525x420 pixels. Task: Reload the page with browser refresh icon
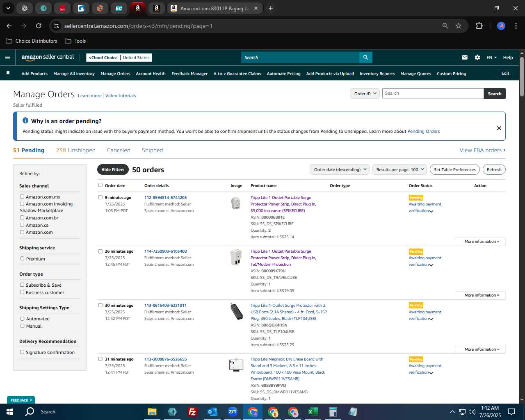click(39, 26)
